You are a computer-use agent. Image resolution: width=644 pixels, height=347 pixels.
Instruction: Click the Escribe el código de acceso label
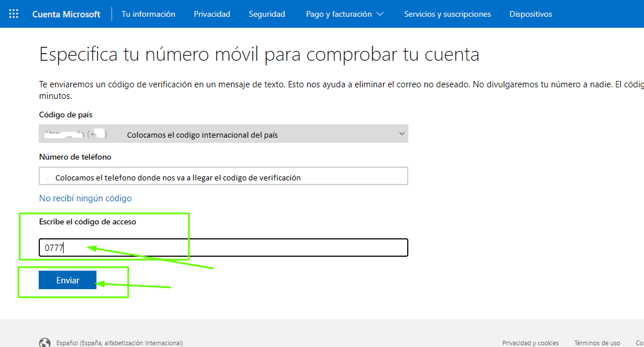click(88, 222)
